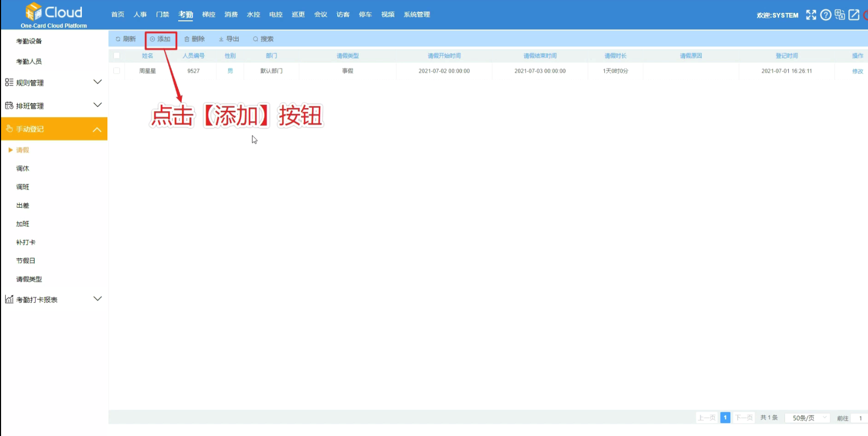
Task: Click the 欢迎:SYSTEM user label
Action: pos(778,15)
